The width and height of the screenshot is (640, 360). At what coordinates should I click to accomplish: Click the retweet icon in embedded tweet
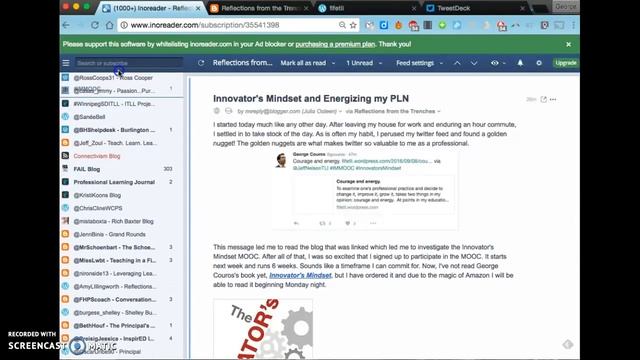[323, 223]
